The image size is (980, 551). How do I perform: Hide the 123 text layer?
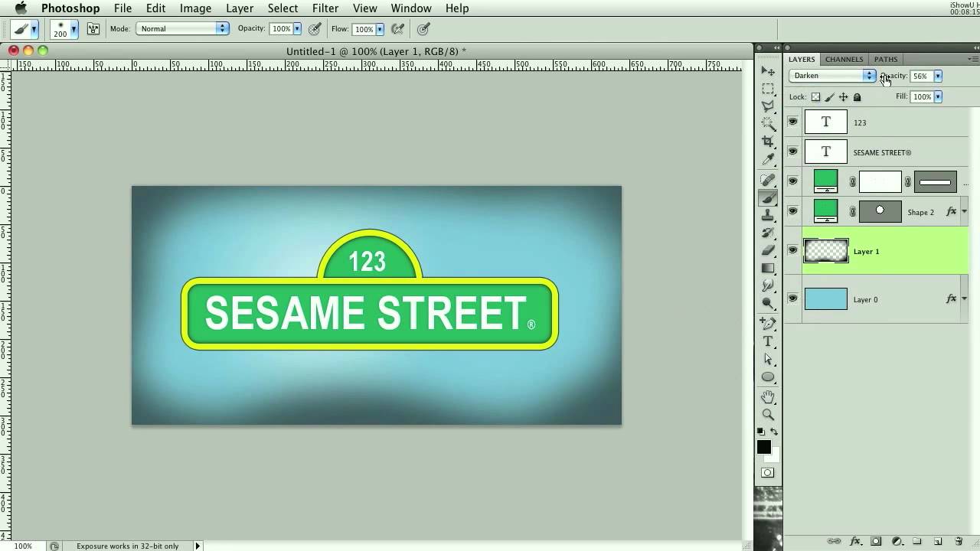point(792,121)
